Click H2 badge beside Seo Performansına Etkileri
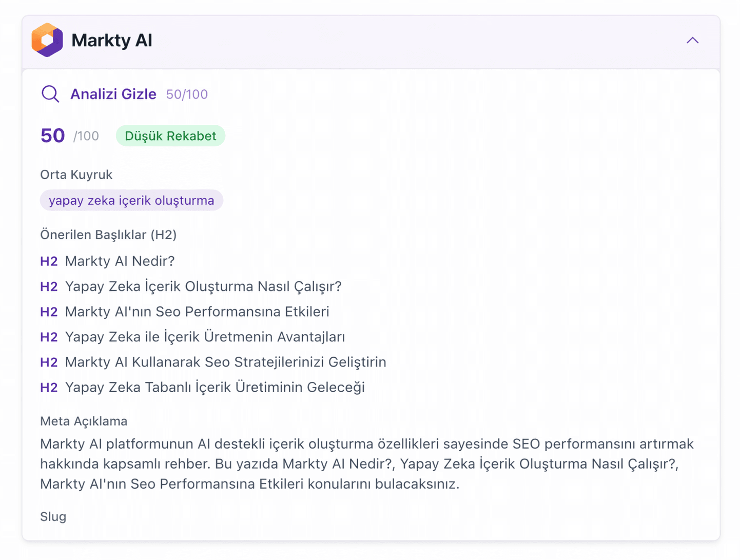The height and width of the screenshot is (560, 740). coord(49,312)
